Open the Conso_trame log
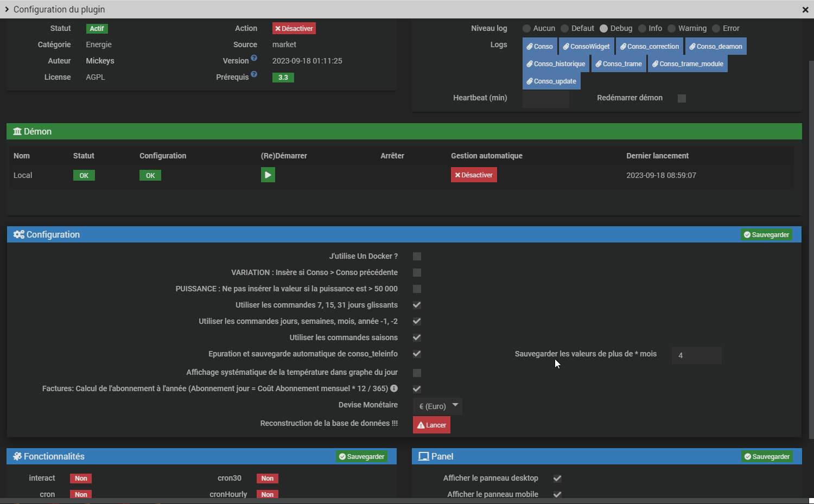The height and width of the screenshot is (504, 814). 619,64
